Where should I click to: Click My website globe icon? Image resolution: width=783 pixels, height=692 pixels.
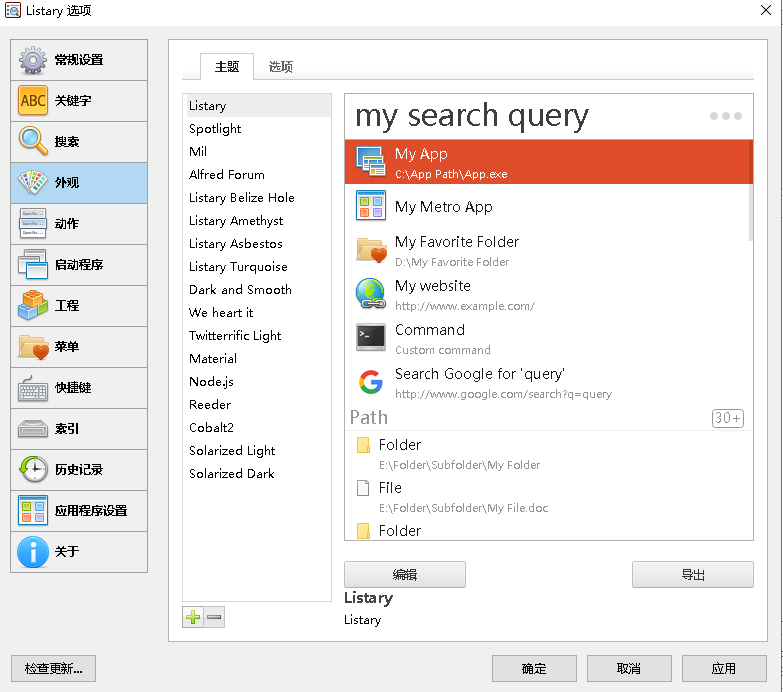pos(371,293)
